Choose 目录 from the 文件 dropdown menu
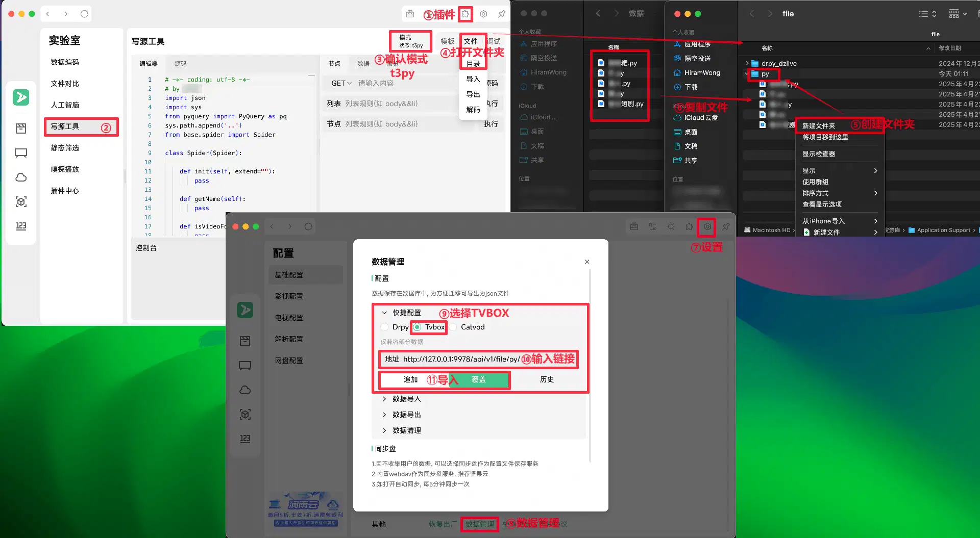Viewport: 980px width, 538px height. tap(473, 64)
